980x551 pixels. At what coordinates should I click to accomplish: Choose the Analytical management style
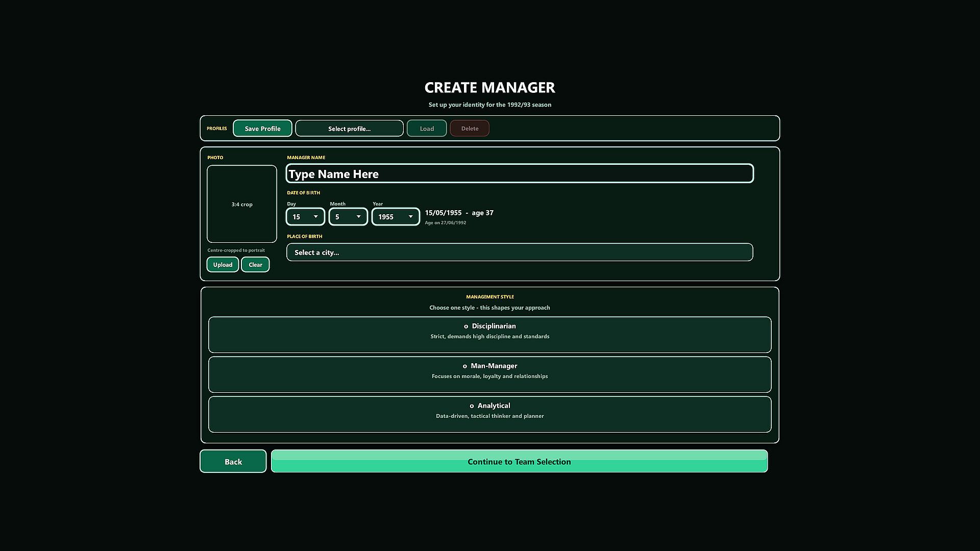coord(489,414)
